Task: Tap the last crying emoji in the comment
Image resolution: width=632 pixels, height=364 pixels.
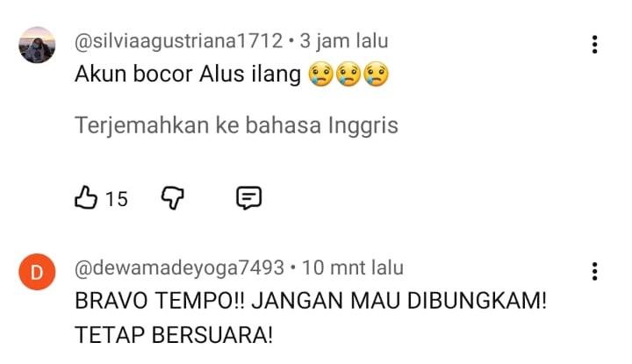Action: pos(376,75)
